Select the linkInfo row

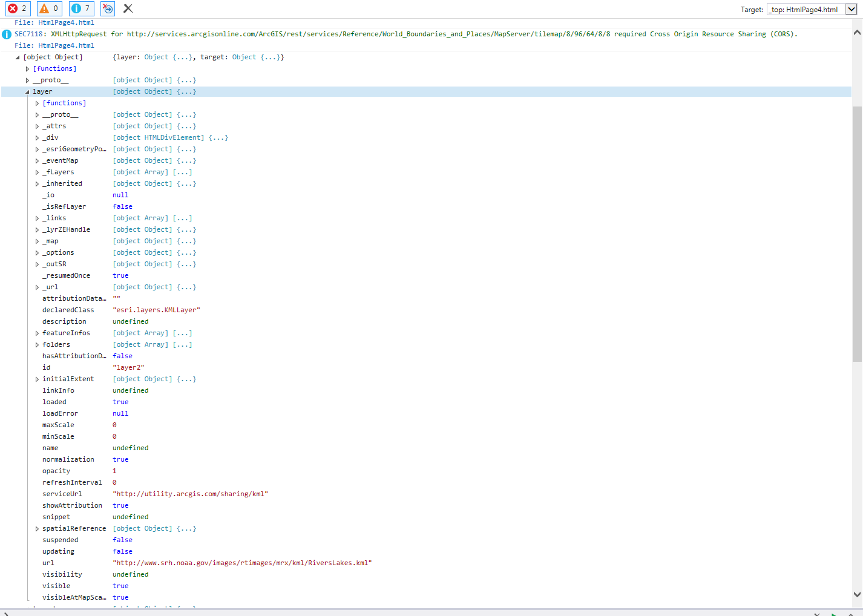[x=426, y=390]
